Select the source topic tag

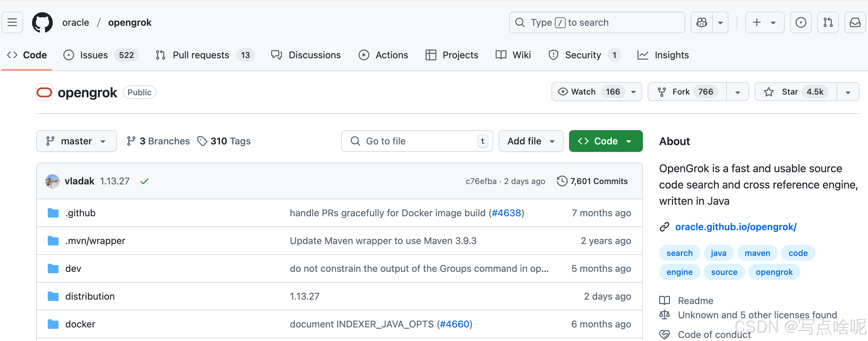[724, 272]
